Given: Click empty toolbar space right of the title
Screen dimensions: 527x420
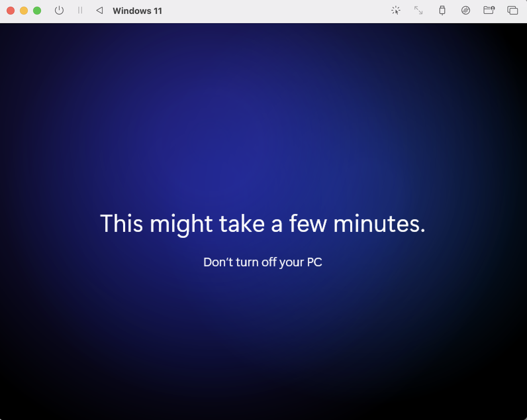Looking at the screenshot, I should click(275, 11).
